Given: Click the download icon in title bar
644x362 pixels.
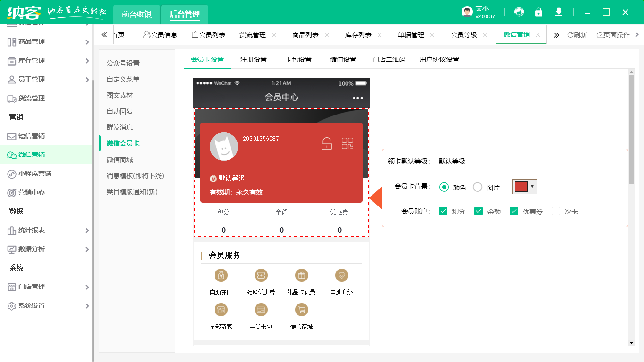Looking at the screenshot, I should [x=558, y=11].
